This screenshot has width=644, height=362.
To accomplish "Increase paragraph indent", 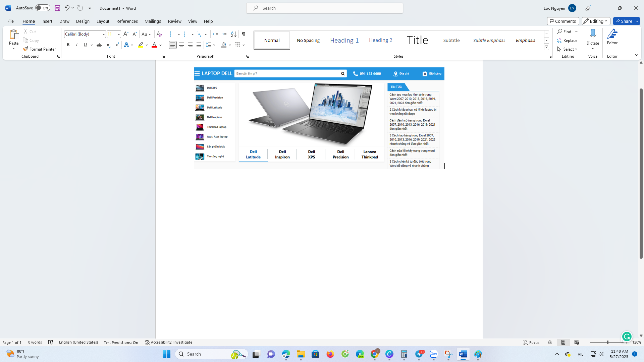I will tap(224, 34).
